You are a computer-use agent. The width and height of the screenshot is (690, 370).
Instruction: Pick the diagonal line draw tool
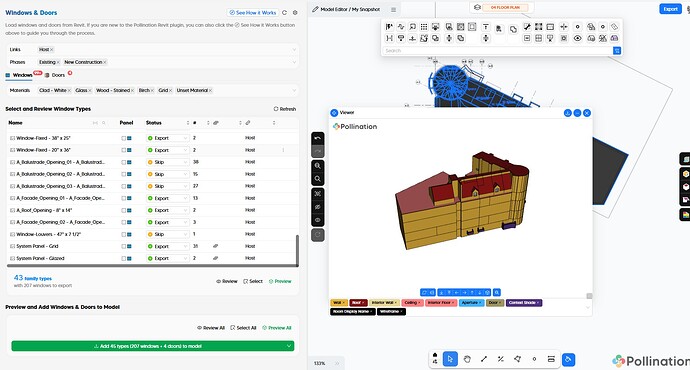coord(484,359)
